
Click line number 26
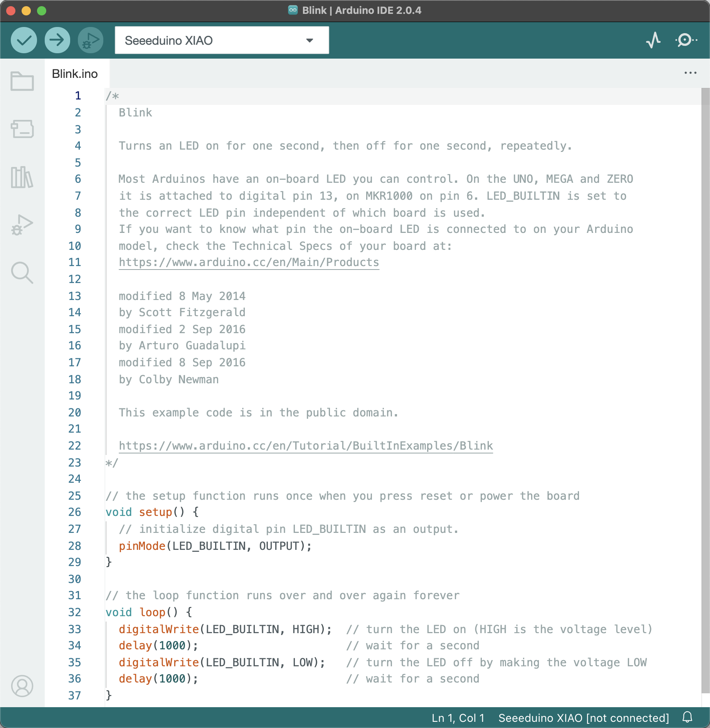pos(75,512)
